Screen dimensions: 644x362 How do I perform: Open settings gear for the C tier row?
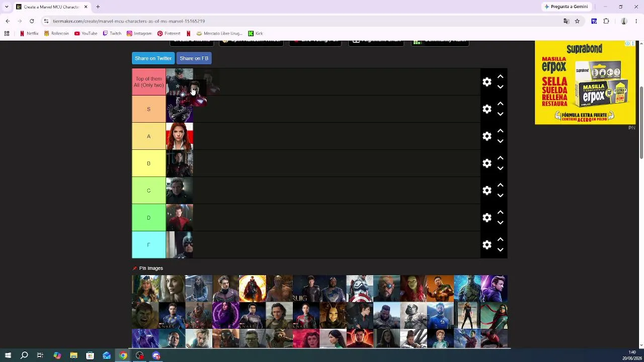pyautogui.click(x=487, y=191)
